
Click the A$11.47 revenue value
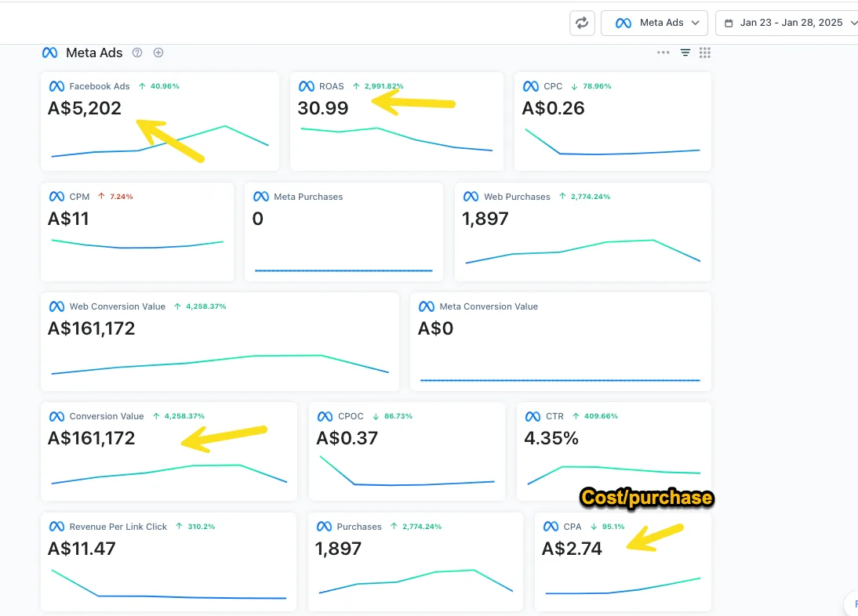(x=82, y=549)
